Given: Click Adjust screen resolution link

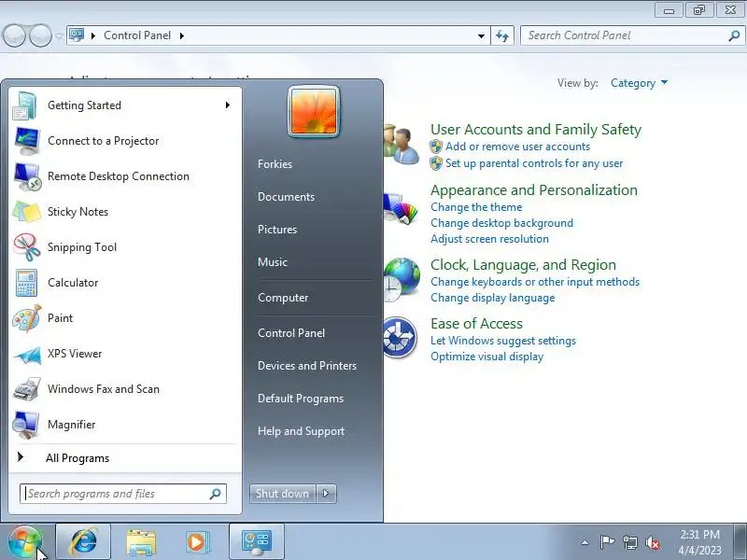Looking at the screenshot, I should pyautogui.click(x=489, y=239).
